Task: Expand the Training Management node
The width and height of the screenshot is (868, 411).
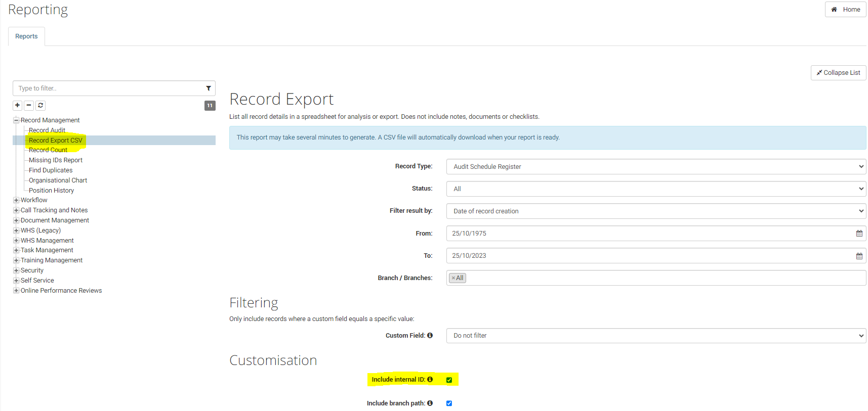Action: tap(16, 260)
